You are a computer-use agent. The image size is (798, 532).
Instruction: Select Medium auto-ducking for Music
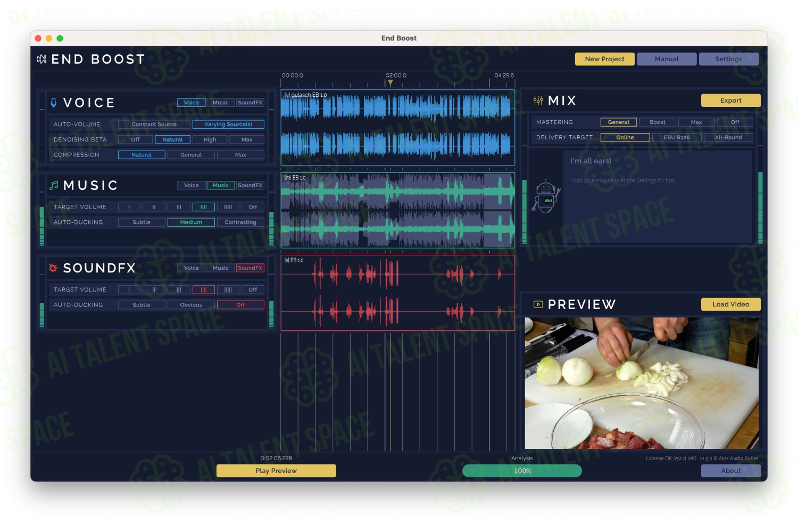coord(191,222)
